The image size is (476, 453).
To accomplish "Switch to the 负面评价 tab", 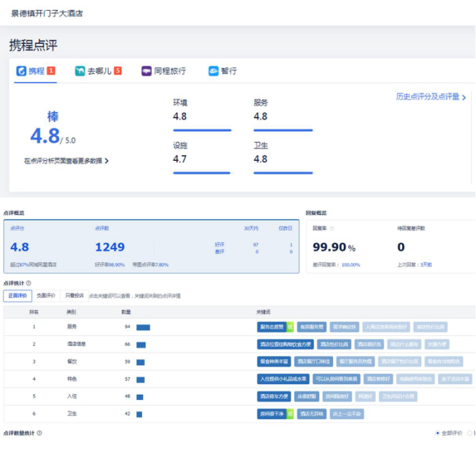I will 46,296.
